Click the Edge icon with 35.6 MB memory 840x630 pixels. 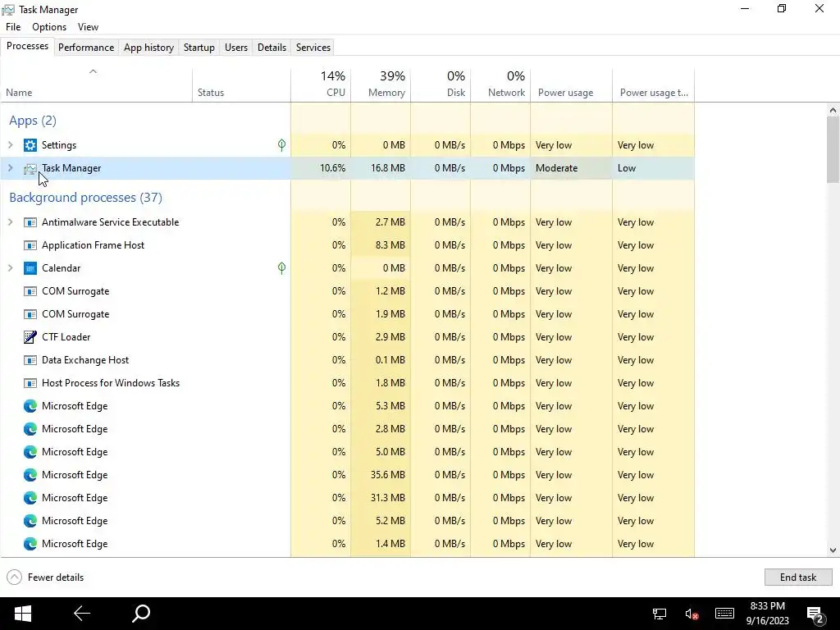click(x=30, y=475)
